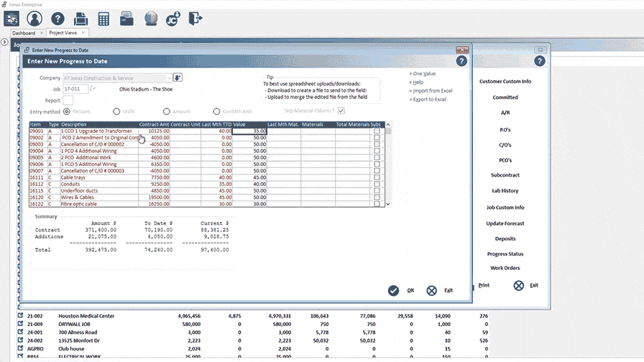Open the Progress Status side entry
Viewport: 644px width, 362px height.
[x=505, y=254]
